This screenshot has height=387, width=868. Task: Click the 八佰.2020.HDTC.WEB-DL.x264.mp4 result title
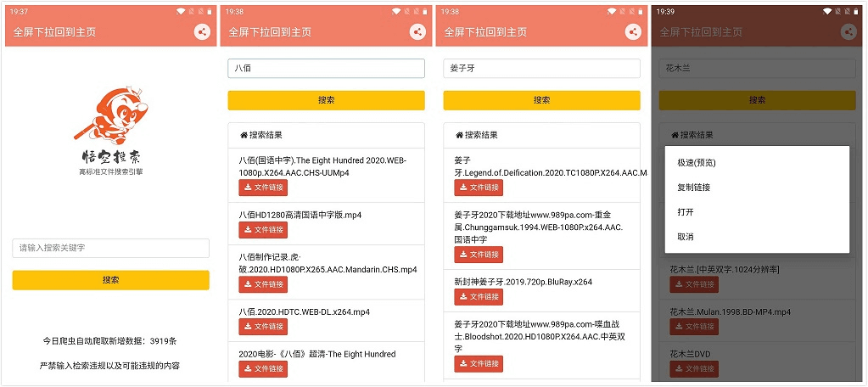(x=305, y=311)
